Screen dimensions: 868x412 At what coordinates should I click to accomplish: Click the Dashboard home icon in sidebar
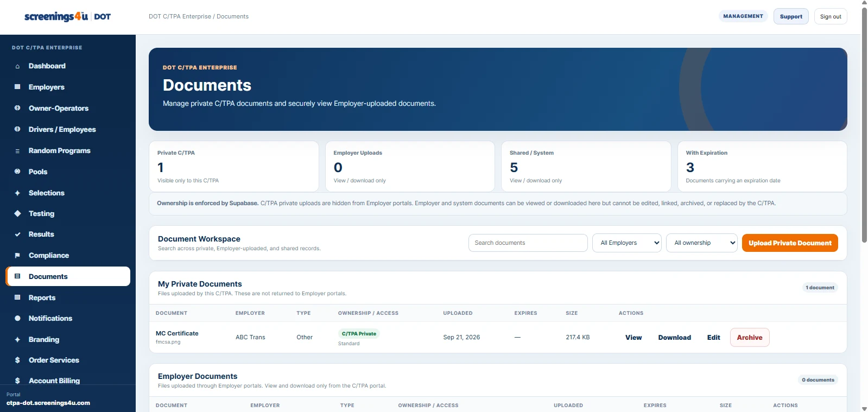click(x=17, y=66)
